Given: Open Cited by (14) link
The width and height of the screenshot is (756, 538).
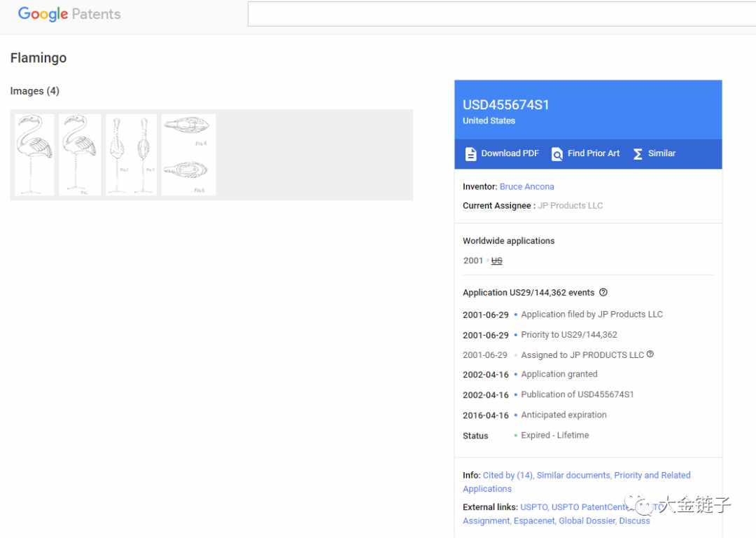Looking at the screenshot, I should coord(507,475).
